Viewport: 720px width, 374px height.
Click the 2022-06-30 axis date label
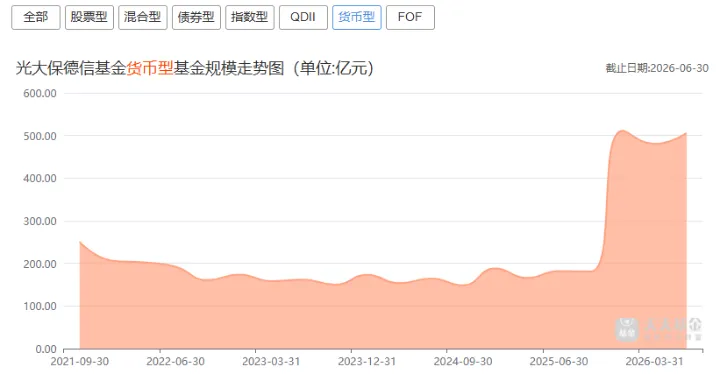[175, 362]
